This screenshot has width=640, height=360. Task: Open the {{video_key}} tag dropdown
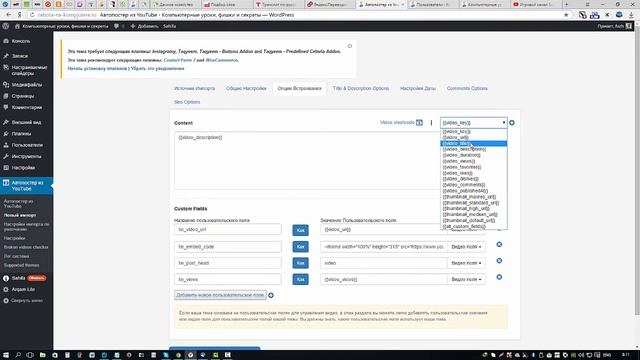473,123
